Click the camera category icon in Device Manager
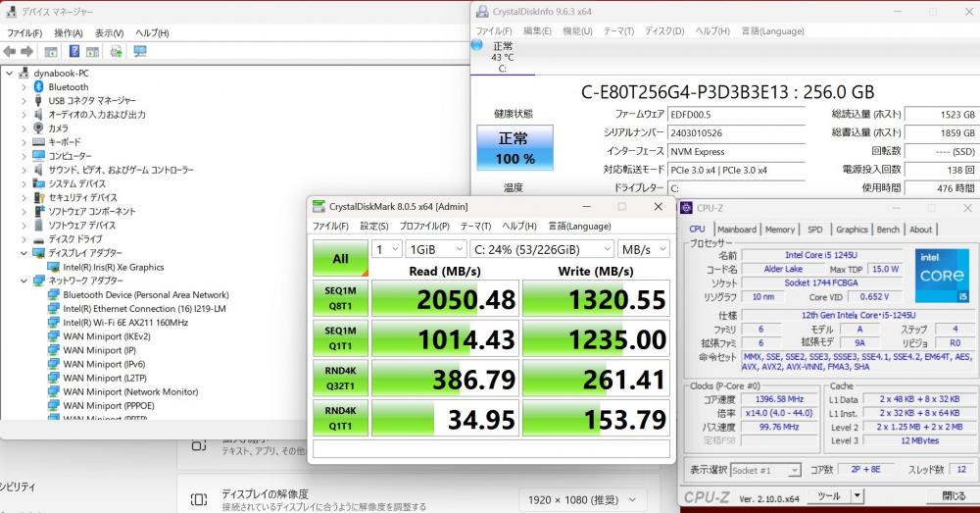The width and height of the screenshot is (980, 513). [x=38, y=128]
